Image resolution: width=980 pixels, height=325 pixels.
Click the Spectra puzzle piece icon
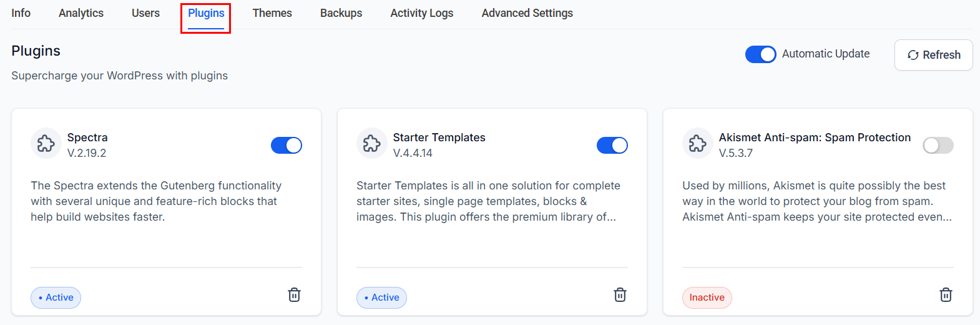click(x=46, y=144)
